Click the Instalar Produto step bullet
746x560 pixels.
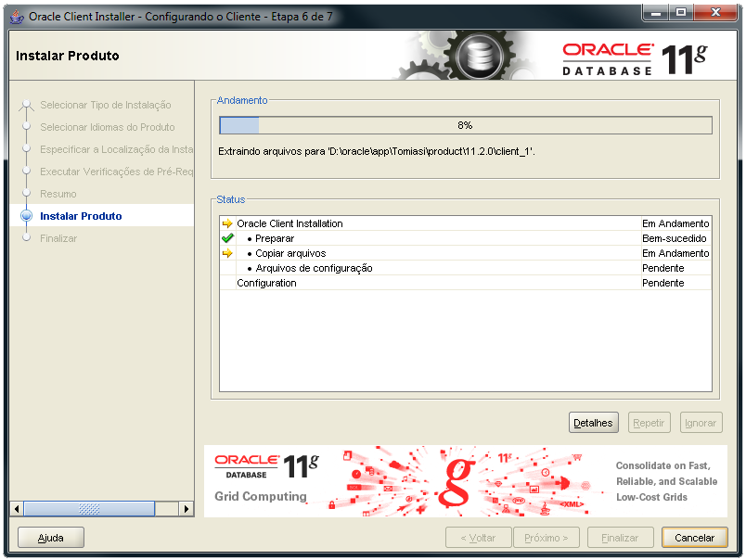(x=26, y=216)
